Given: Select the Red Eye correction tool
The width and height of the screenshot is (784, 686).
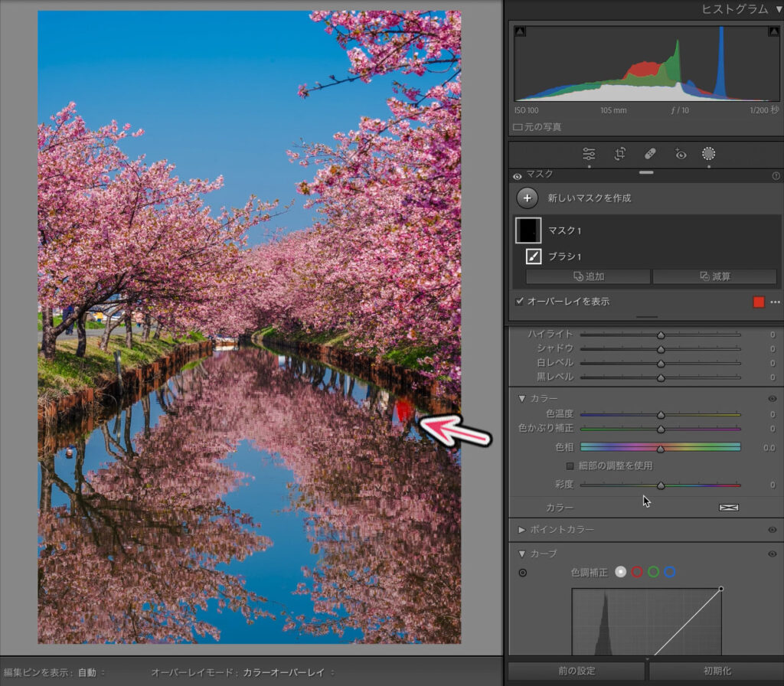Looking at the screenshot, I should [x=680, y=154].
